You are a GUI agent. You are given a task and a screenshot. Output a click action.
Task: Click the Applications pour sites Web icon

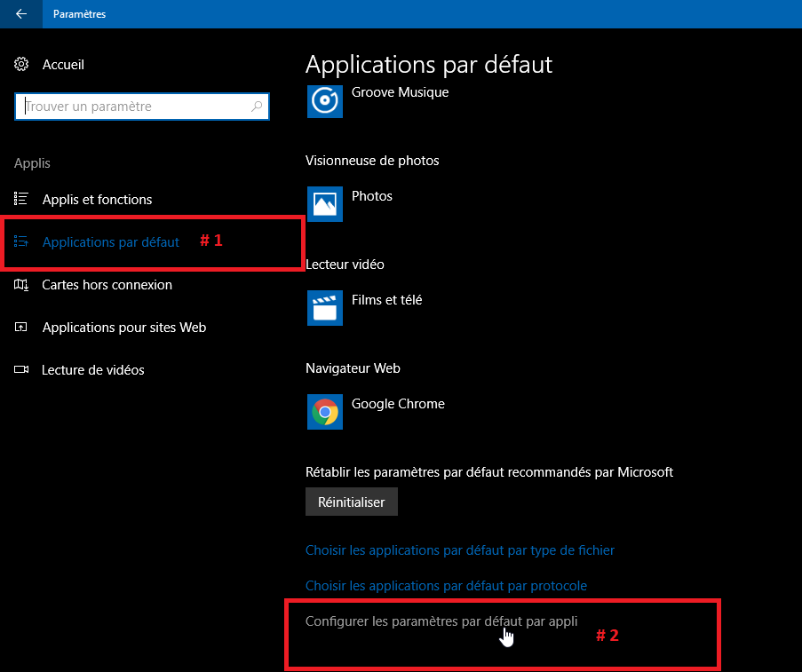[x=22, y=328]
